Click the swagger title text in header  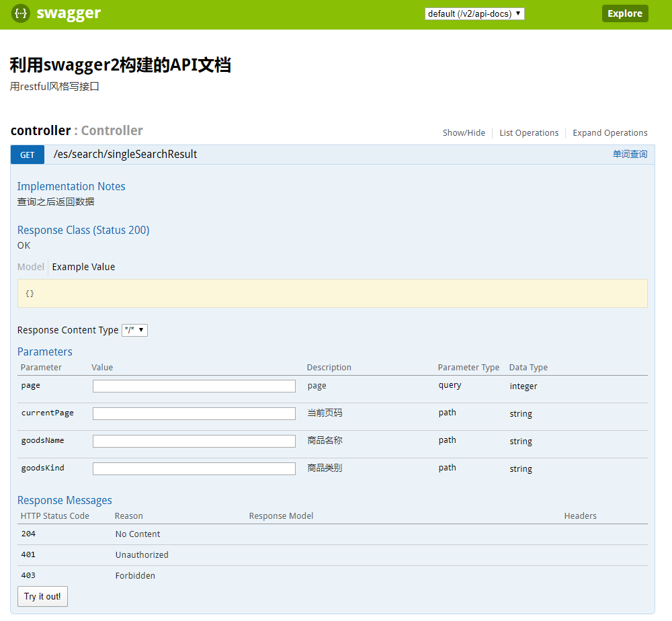coord(69,13)
